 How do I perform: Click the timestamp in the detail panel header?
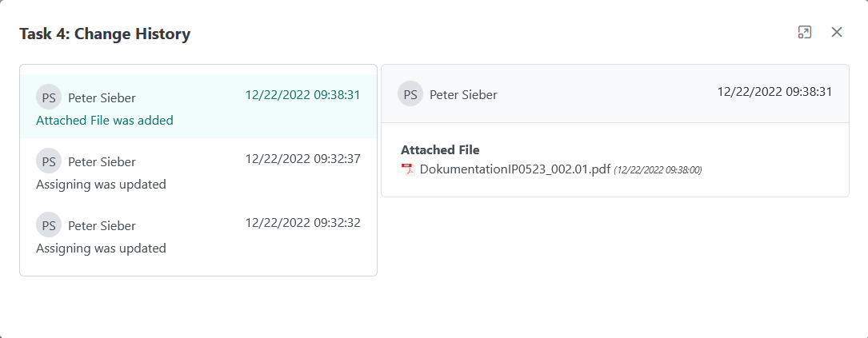(774, 92)
